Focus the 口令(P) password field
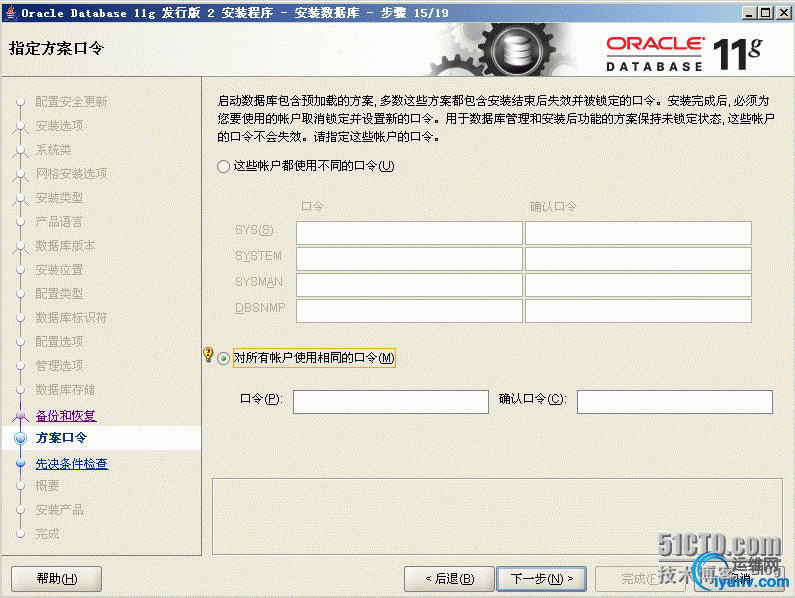 click(x=390, y=402)
